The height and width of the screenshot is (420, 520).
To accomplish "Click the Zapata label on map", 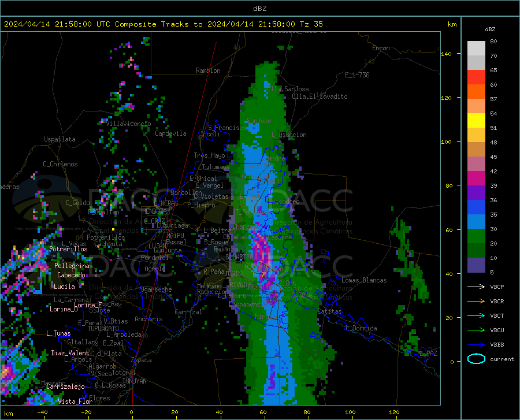I will pos(142,360).
